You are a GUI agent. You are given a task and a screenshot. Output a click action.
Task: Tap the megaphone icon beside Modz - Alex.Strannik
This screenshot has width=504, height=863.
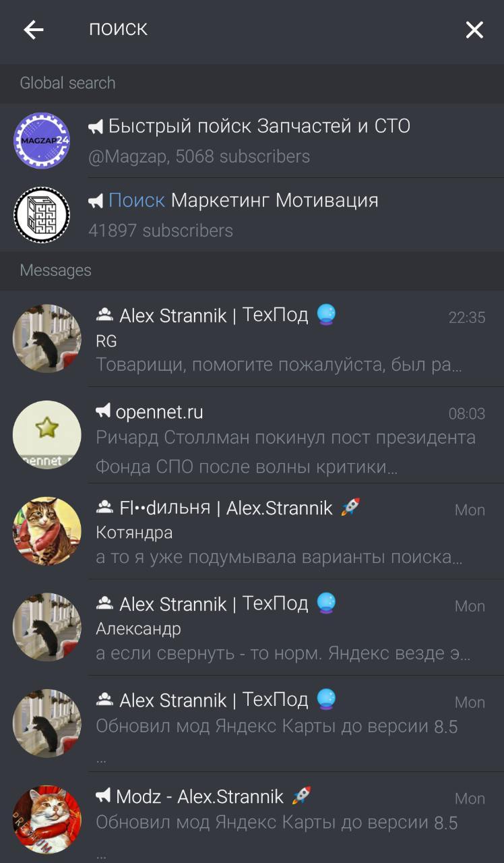tap(103, 796)
